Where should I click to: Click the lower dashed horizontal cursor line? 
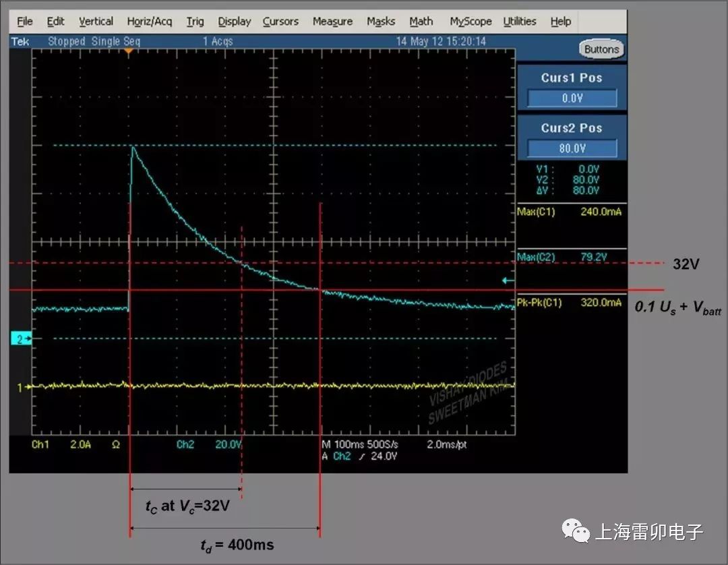coord(275,338)
